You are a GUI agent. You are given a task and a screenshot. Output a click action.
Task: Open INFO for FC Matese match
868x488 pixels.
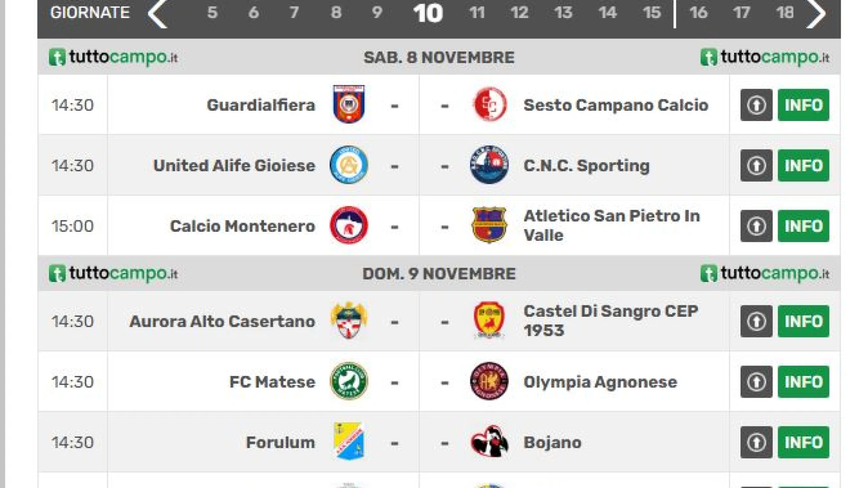click(x=803, y=381)
